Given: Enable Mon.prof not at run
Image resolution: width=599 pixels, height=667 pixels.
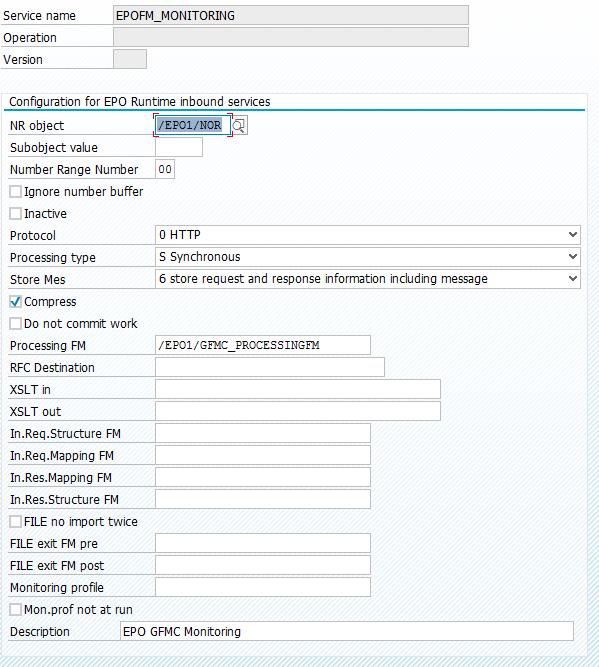Looking at the screenshot, I should pyautogui.click(x=16, y=610).
